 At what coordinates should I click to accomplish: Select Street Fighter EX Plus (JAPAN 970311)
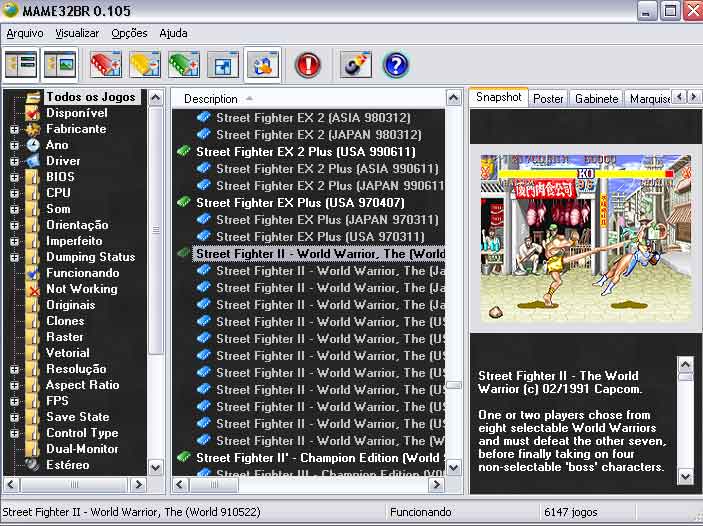coord(327,220)
